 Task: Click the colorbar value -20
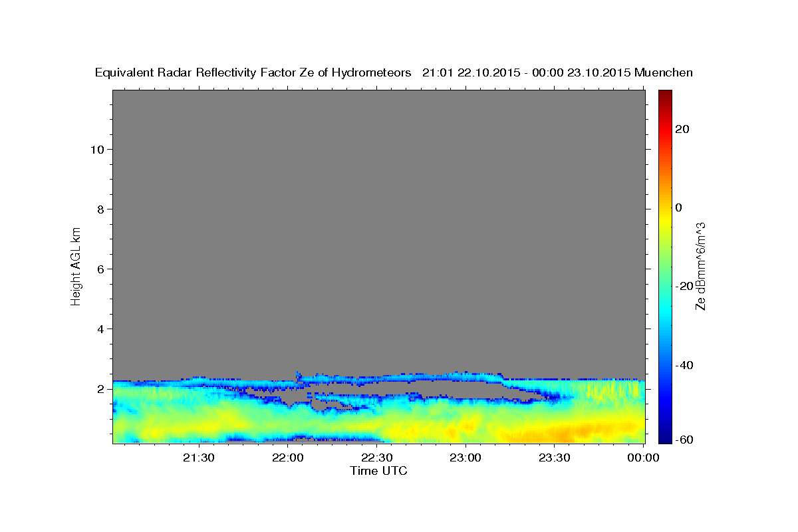(x=684, y=286)
